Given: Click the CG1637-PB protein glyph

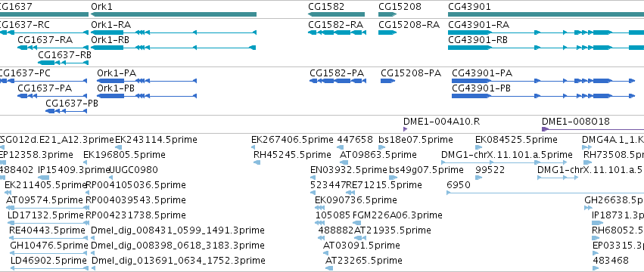Looking at the screenshot, I should coord(66,111).
